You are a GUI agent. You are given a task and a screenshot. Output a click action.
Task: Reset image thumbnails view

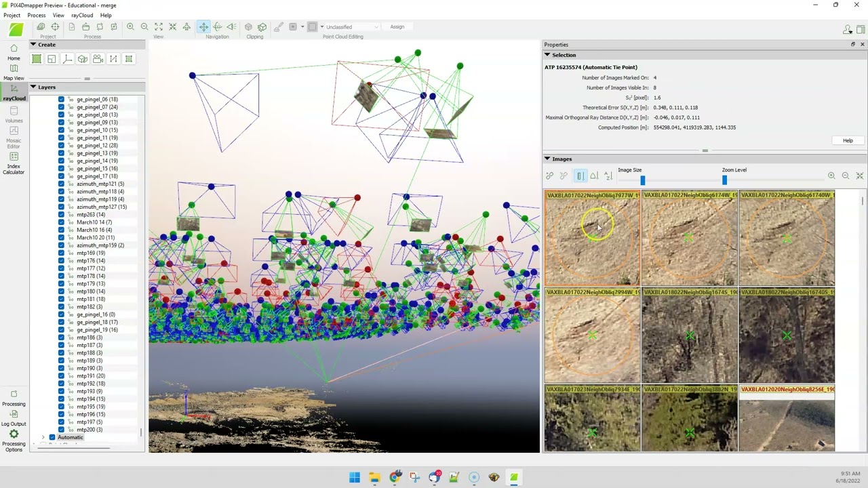point(860,176)
